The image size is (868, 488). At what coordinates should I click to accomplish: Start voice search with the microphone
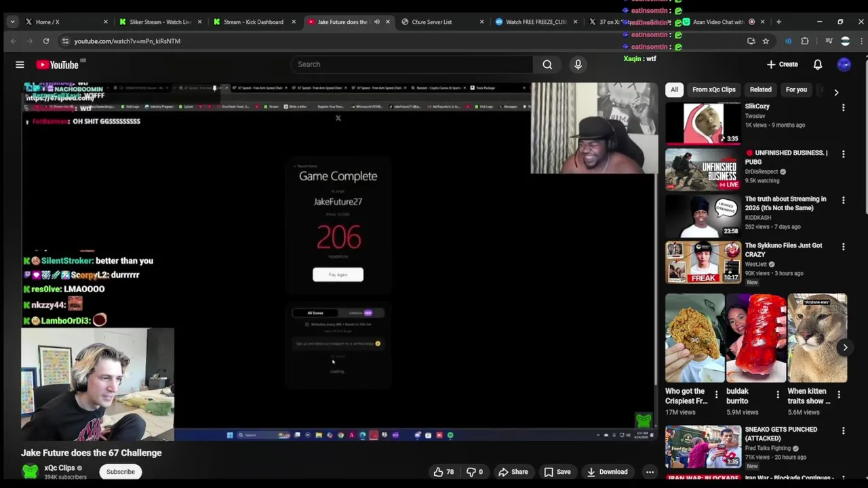point(578,64)
